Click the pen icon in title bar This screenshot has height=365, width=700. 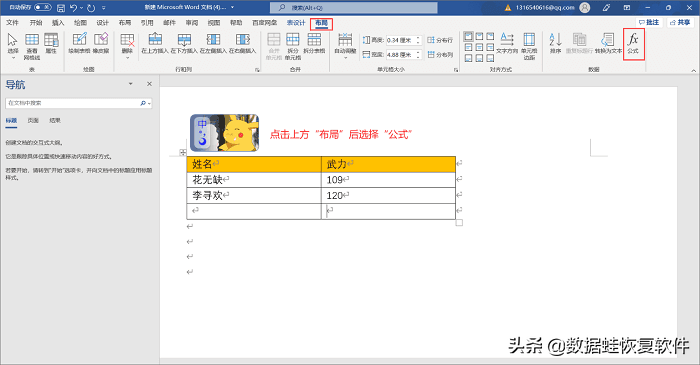[x=606, y=8]
